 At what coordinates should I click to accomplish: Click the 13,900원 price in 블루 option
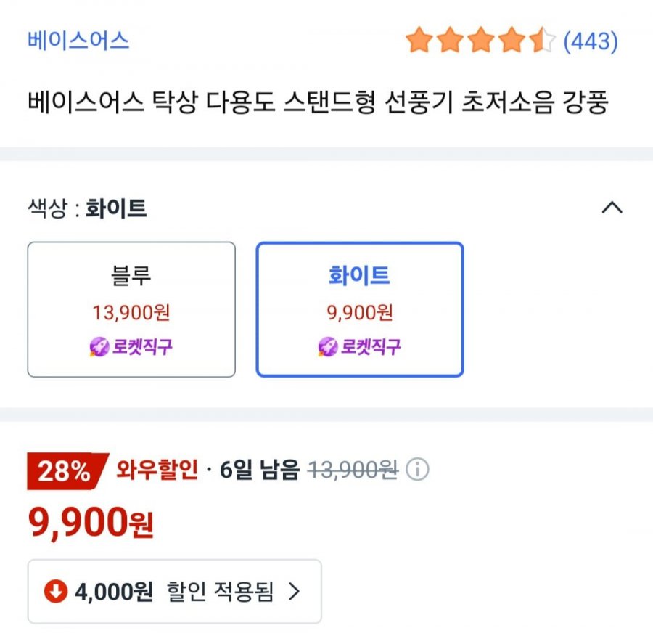pyautogui.click(x=131, y=313)
